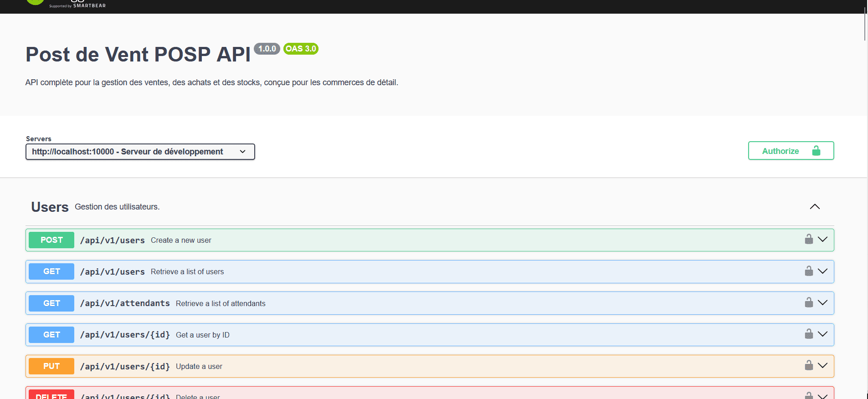Click the green POST method badge
Viewport: 868px width, 399px height.
click(51, 240)
